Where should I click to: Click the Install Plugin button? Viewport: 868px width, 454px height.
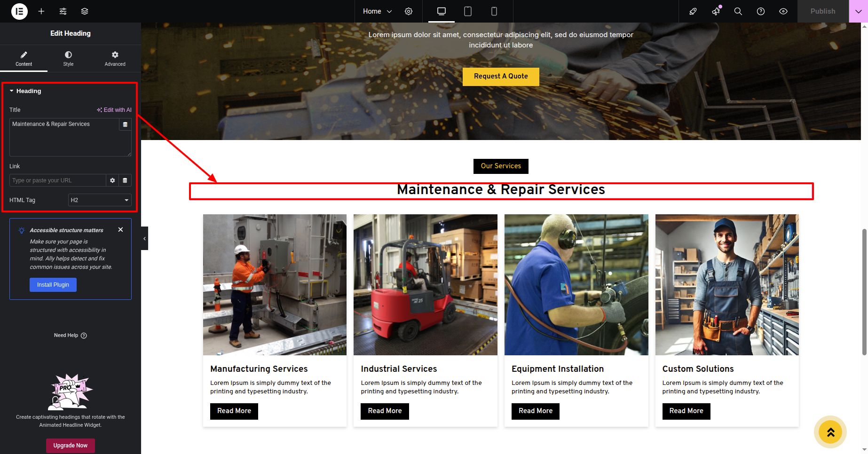click(53, 285)
